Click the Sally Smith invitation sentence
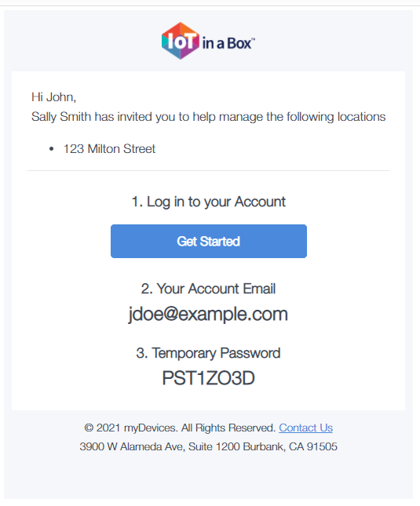 tap(209, 116)
